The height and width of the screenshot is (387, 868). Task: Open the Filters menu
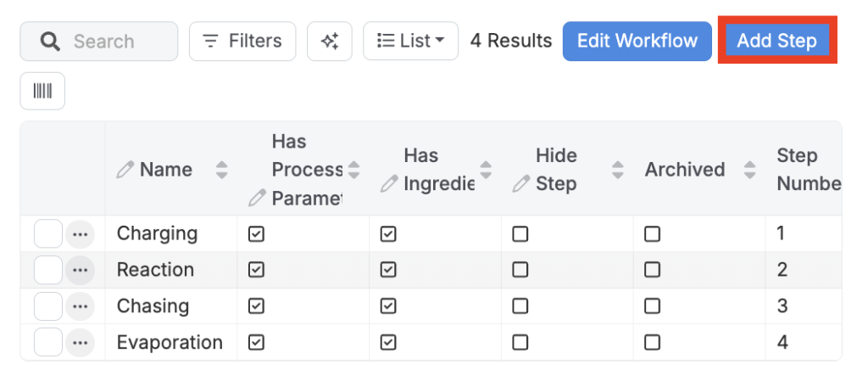(x=242, y=42)
